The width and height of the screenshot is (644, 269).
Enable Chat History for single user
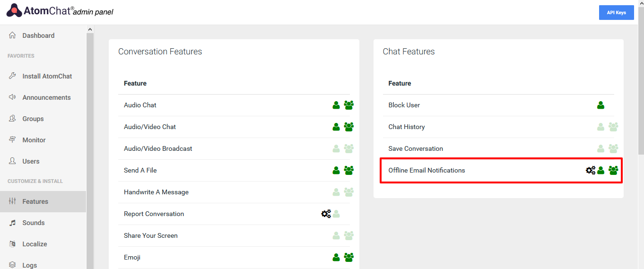point(600,127)
